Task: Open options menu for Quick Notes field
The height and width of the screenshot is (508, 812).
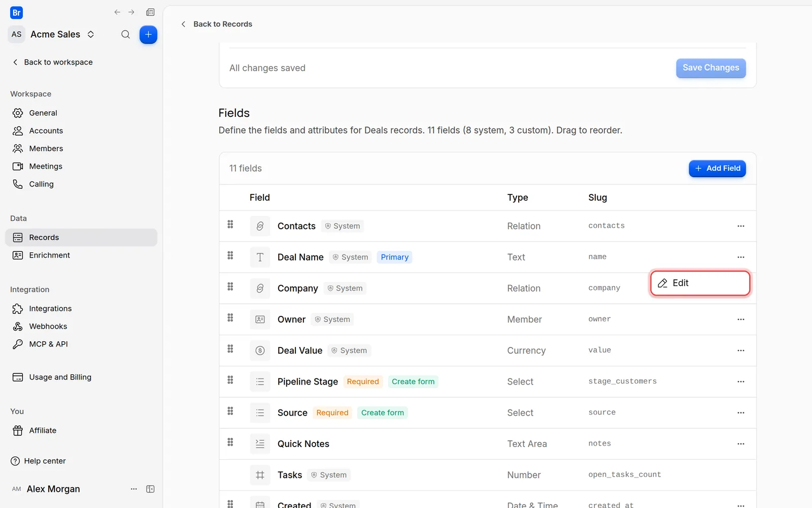Action: (741, 444)
